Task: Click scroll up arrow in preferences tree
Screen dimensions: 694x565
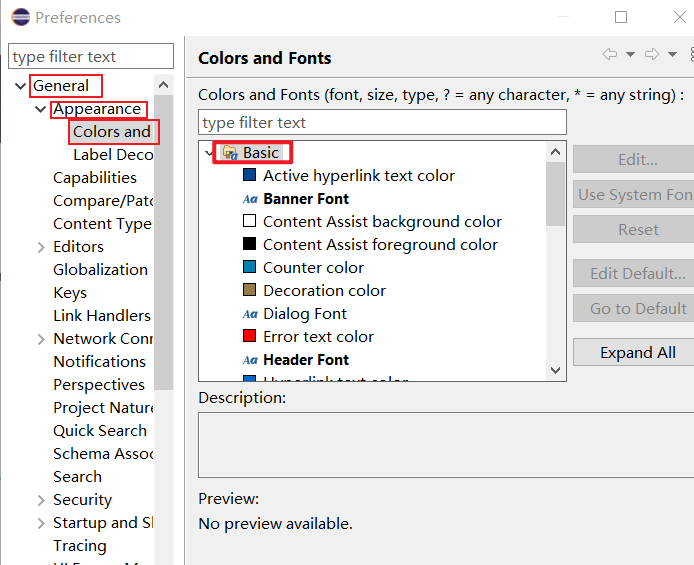Action: (163, 85)
